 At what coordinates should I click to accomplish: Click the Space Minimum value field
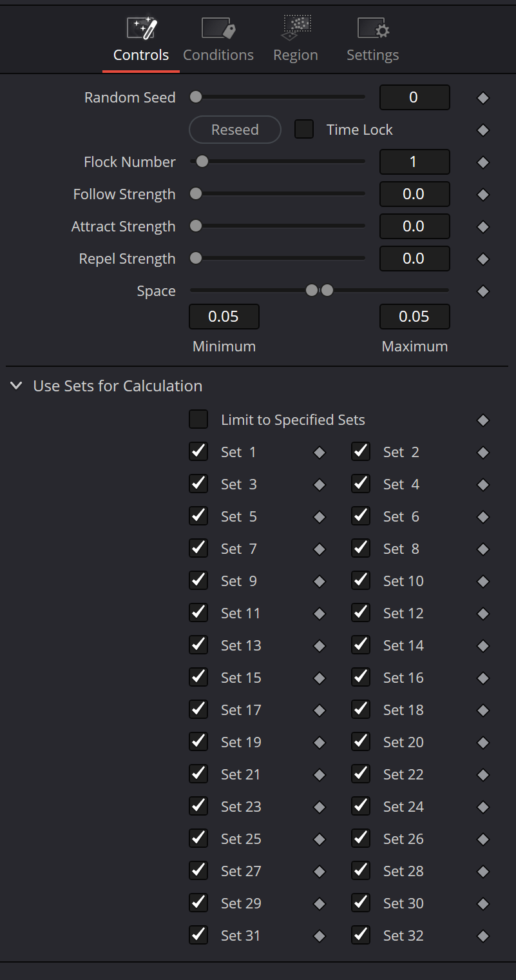(x=224, y=317)
